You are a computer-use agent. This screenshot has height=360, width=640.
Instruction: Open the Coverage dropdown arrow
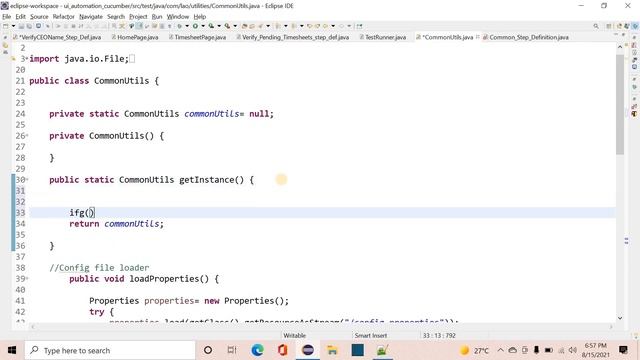pyautogui.click(x=219, y=26)
